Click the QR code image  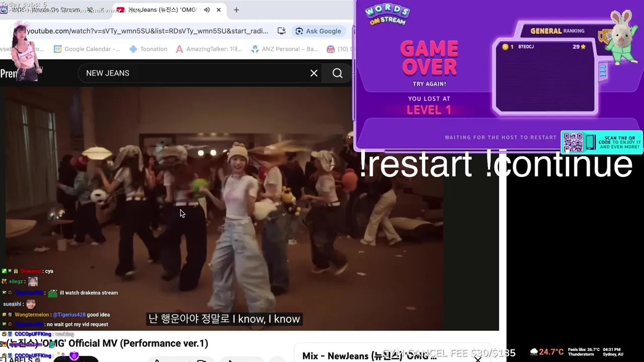(573, 142)
